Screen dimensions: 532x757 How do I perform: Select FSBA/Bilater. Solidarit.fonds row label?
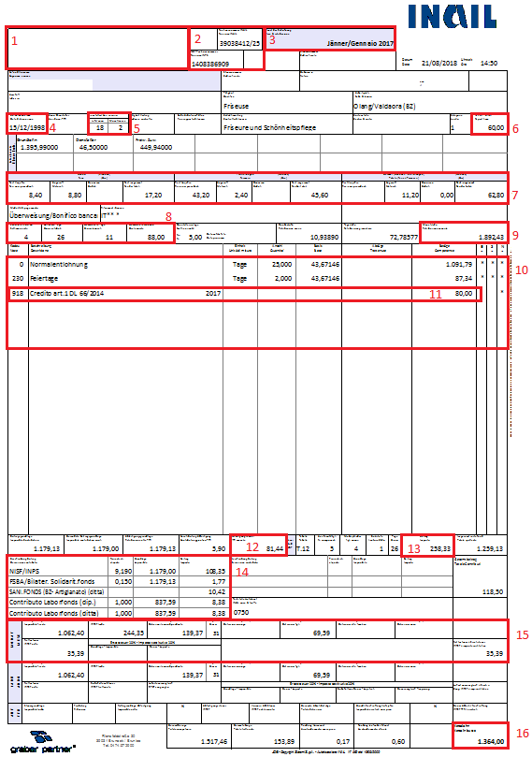(51, 582)
